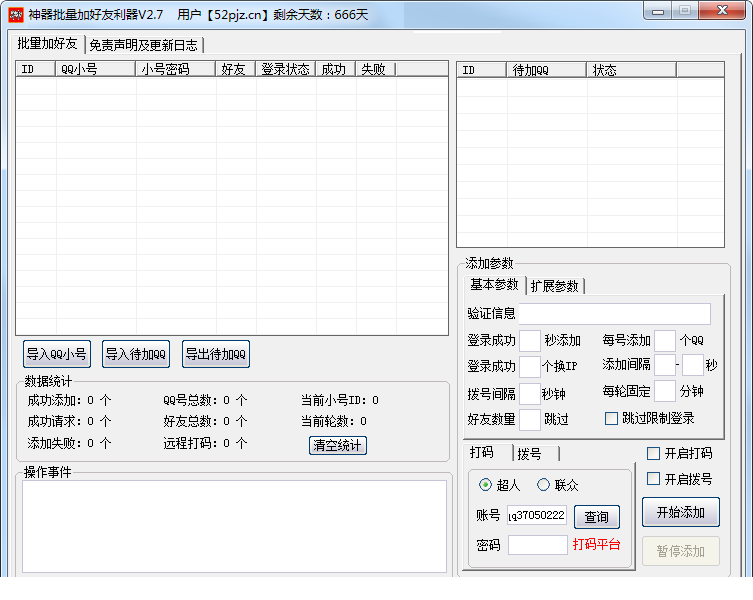Image resolution: width=753 pixels, height=600 pixels.
Task: Focus the 验证信息 text field
Action: coord(615,314)
